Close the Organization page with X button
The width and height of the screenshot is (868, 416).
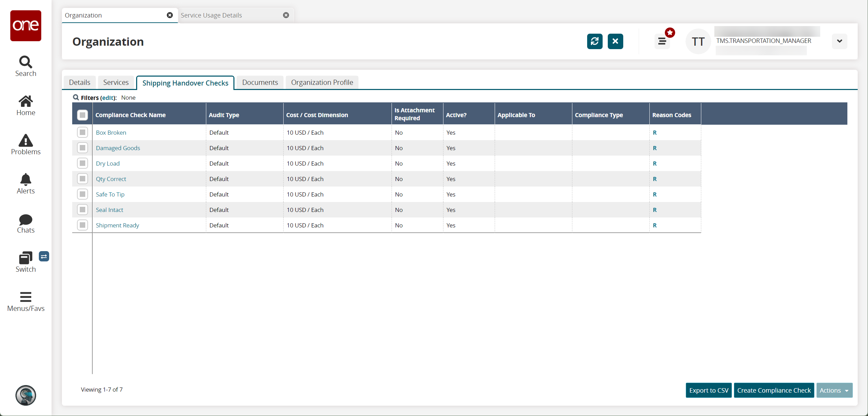[615, 42]
